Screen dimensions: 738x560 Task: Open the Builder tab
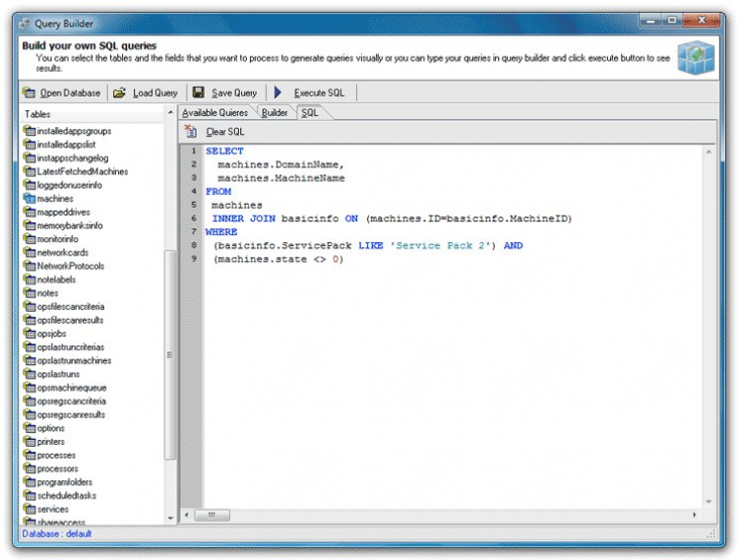click(x=275, y=113)
